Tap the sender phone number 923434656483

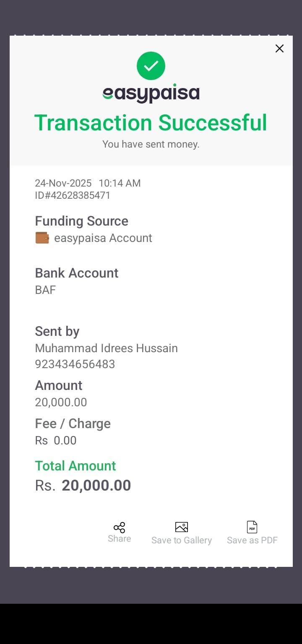[75, 364]
